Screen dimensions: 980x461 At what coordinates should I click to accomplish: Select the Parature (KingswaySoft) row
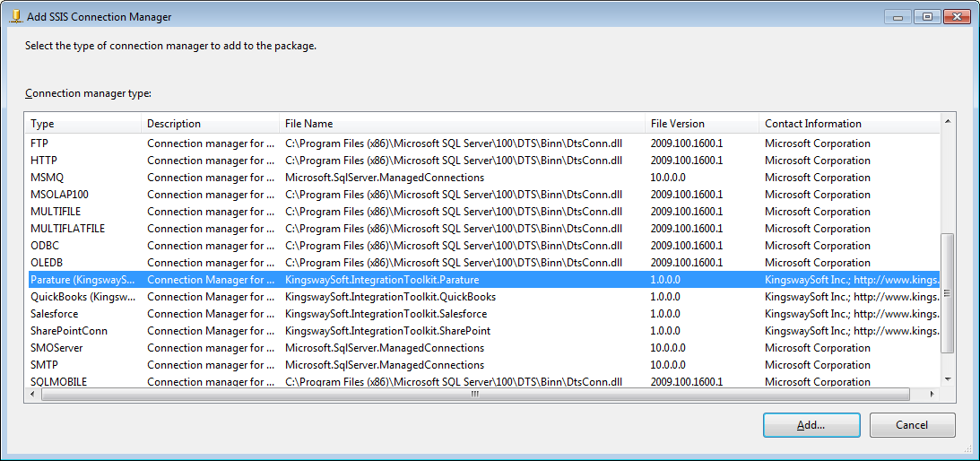[481, 280]
